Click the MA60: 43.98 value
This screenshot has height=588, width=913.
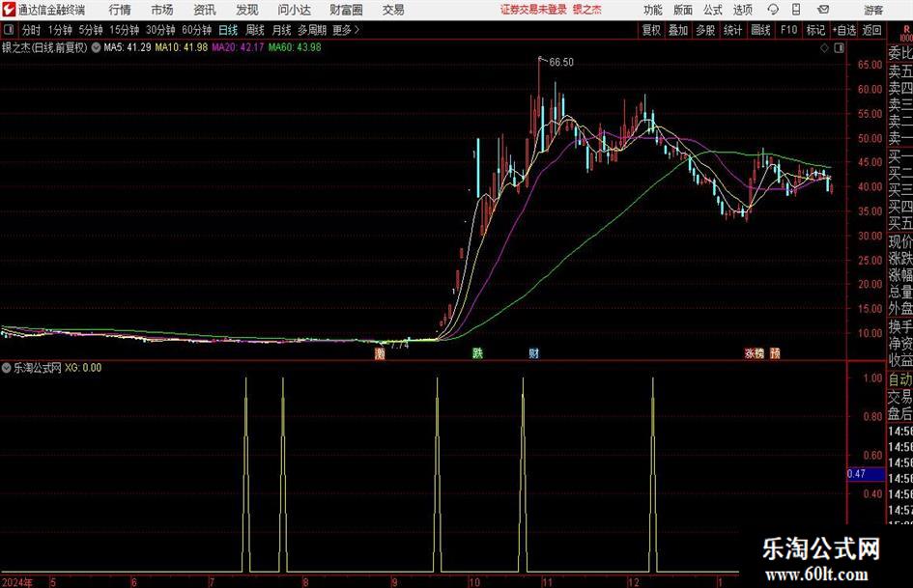(295, 47)
